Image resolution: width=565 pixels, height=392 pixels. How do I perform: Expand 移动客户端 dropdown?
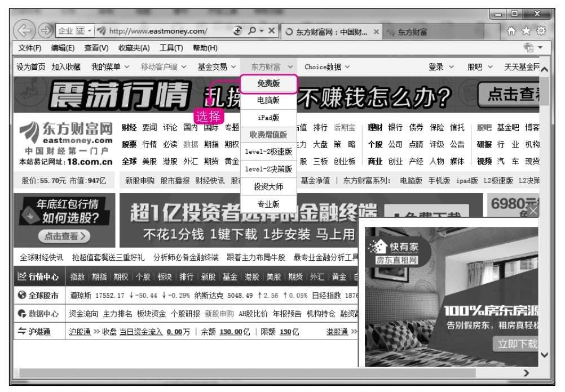tap(184, 67)
